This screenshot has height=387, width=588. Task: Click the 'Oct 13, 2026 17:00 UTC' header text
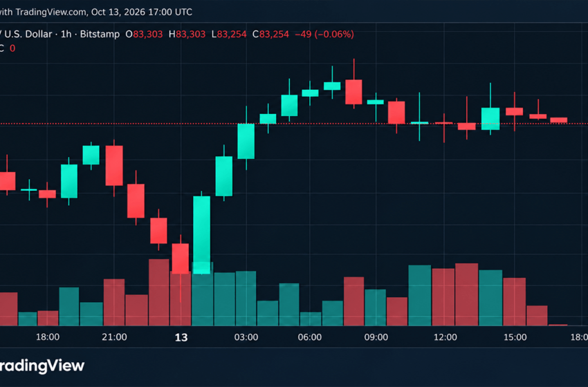[x=142, y=12]
